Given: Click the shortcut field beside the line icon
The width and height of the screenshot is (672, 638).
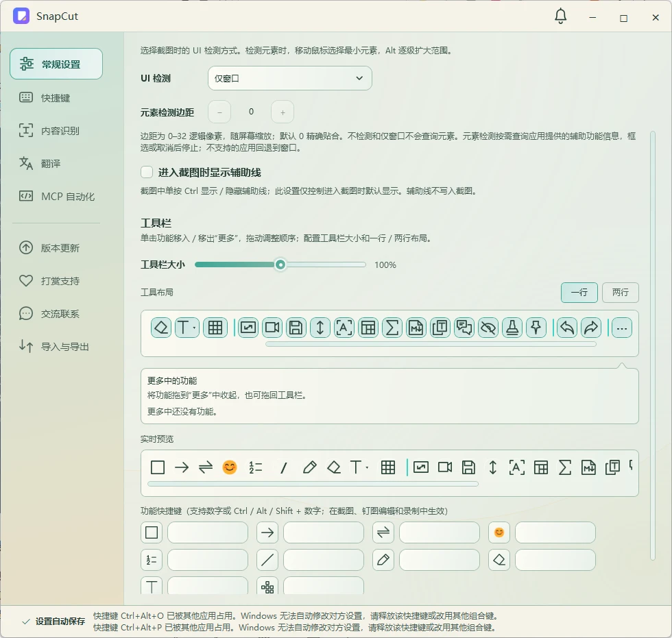Looking at the screenshot, I should coord(324,560).
